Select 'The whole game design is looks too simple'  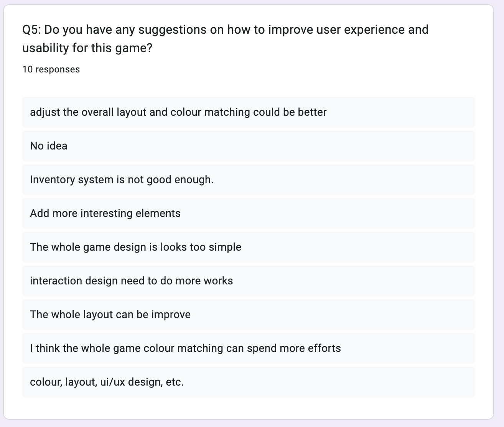click(249, 247)
